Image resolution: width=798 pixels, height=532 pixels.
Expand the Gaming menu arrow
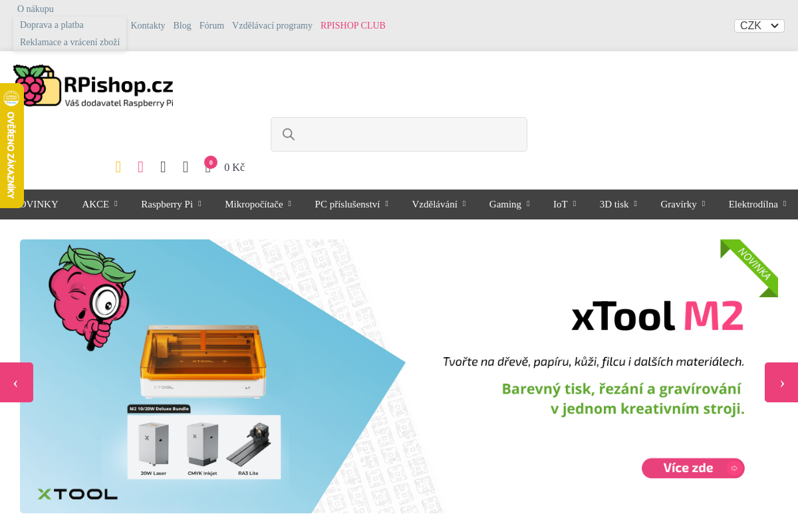tap(528, 204)
